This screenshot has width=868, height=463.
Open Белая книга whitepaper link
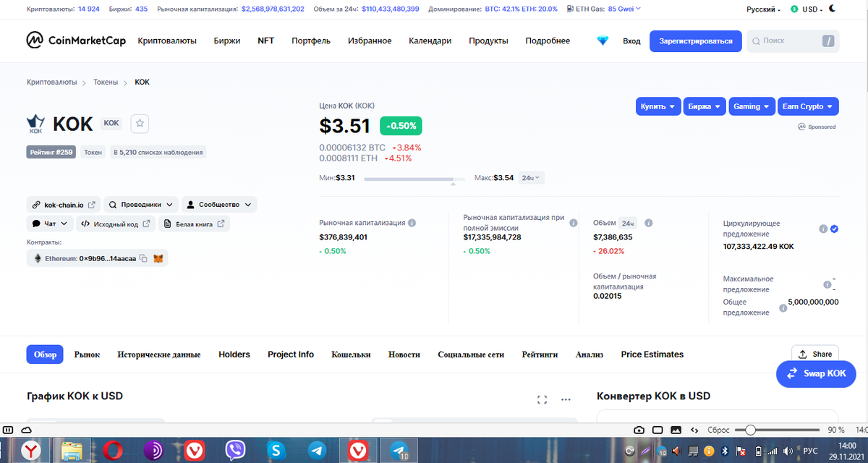194,224
